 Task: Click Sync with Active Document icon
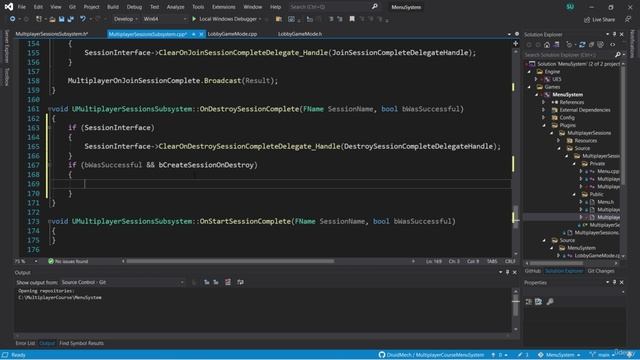[x=582, y=44]
